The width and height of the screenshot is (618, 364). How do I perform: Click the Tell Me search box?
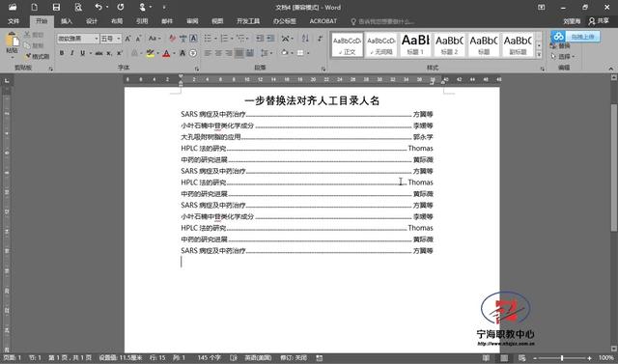(382, 21)
